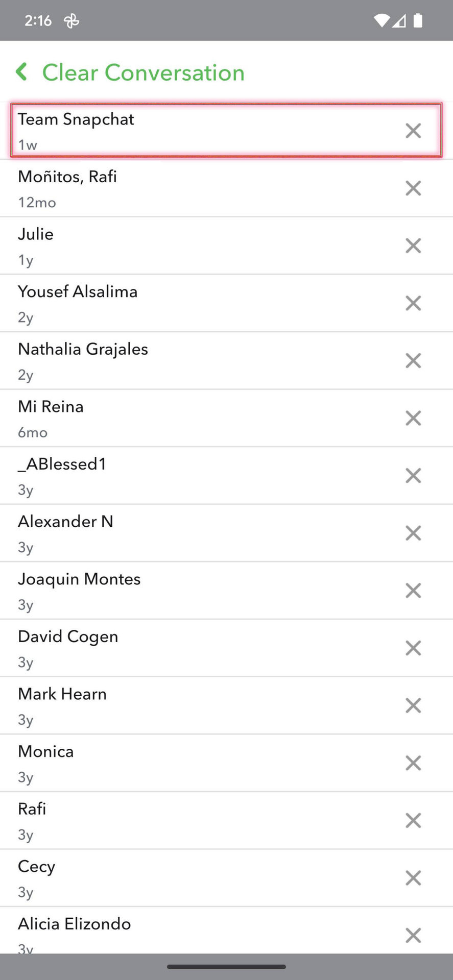Delete Nathalia Grajales conversation with X

[413, 361]
